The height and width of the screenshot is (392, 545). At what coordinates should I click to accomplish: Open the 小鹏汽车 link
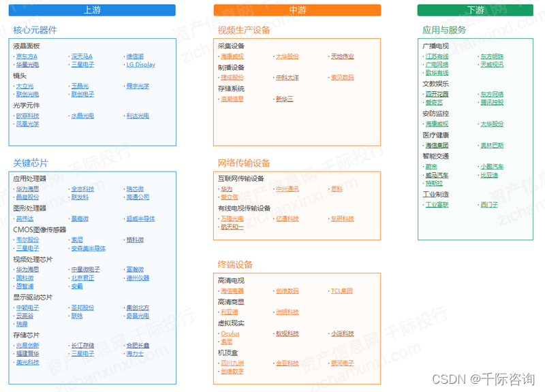(492, 167)
